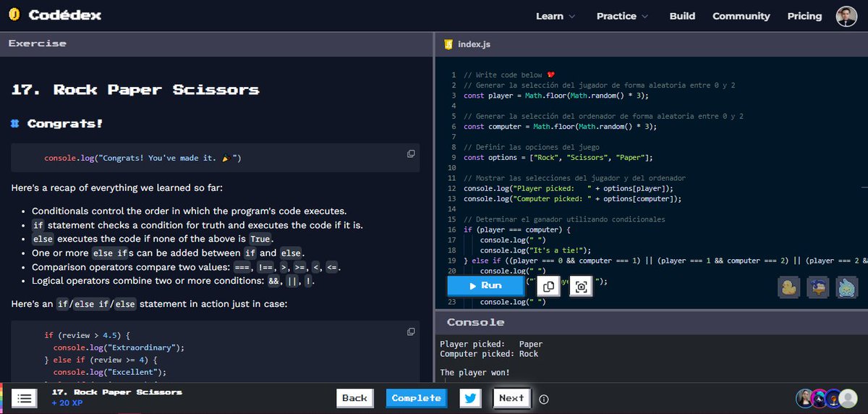Mark the exercise as Complete

tap(416, 398)
